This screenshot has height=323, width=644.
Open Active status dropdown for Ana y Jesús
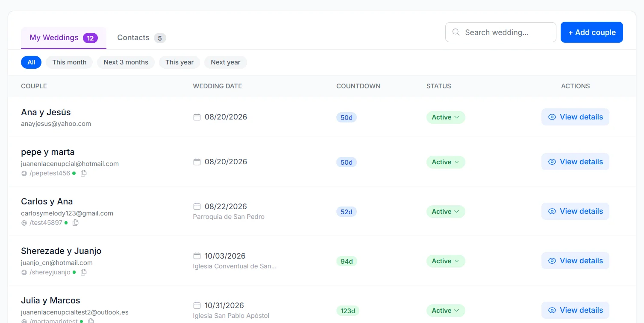click(446, 117)
